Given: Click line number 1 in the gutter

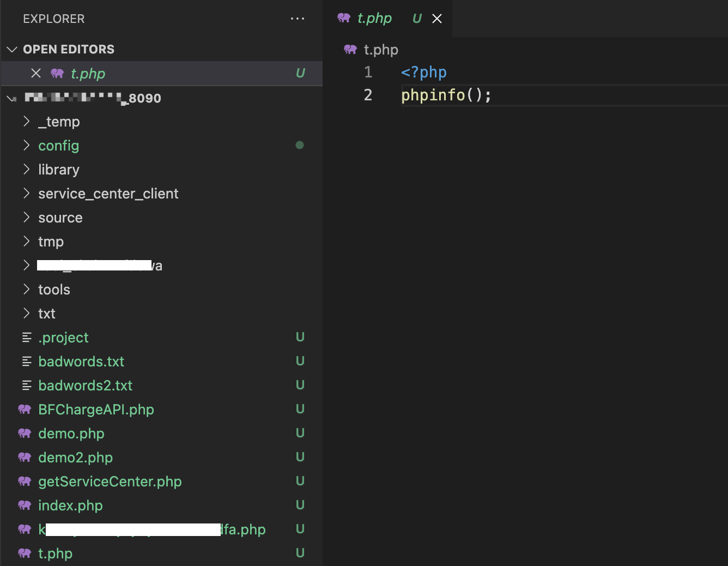Looking at the screenshot, I should pos(368,72).
